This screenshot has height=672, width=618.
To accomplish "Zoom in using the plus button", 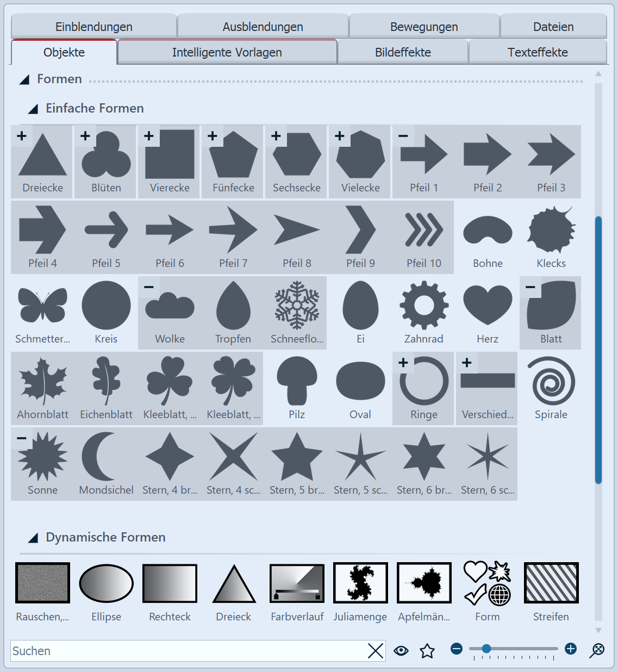I will click(x=571, y=649).
